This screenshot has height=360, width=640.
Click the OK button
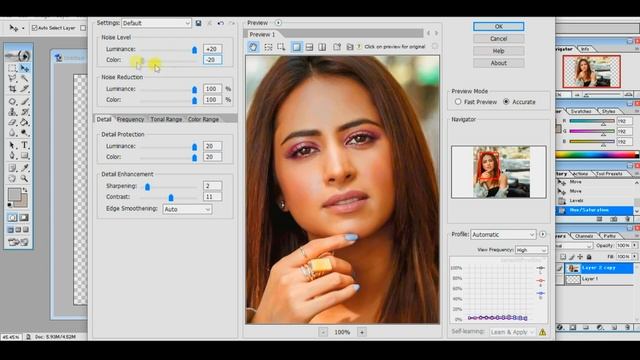[498, 27]
